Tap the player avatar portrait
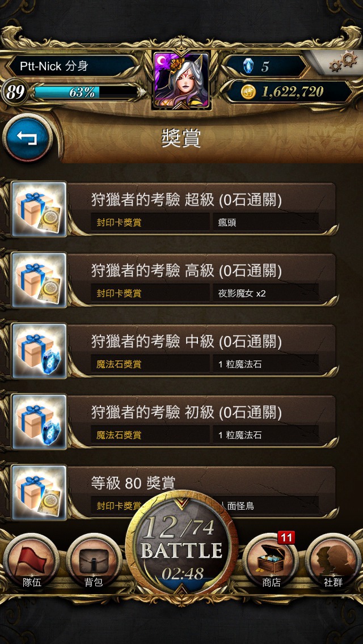This screenshot has height=644, width=363. click(x=181, y=80)
